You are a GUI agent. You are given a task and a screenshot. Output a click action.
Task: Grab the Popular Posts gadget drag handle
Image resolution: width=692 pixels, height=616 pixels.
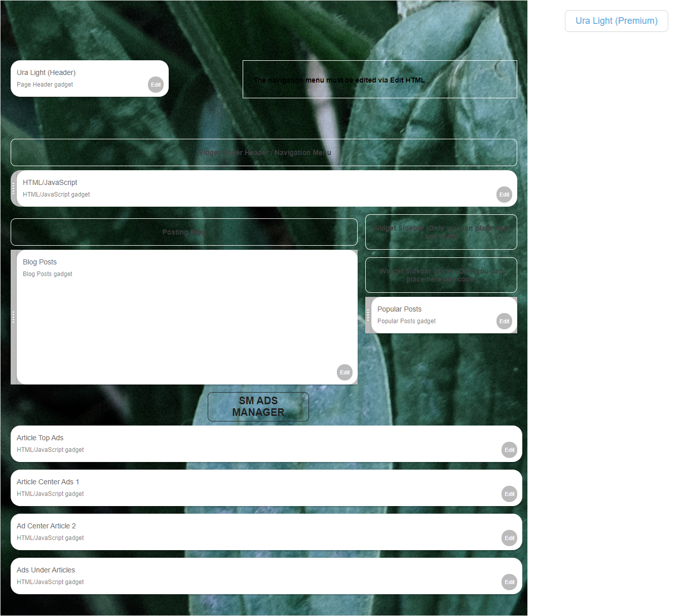(x=368, y=315)
